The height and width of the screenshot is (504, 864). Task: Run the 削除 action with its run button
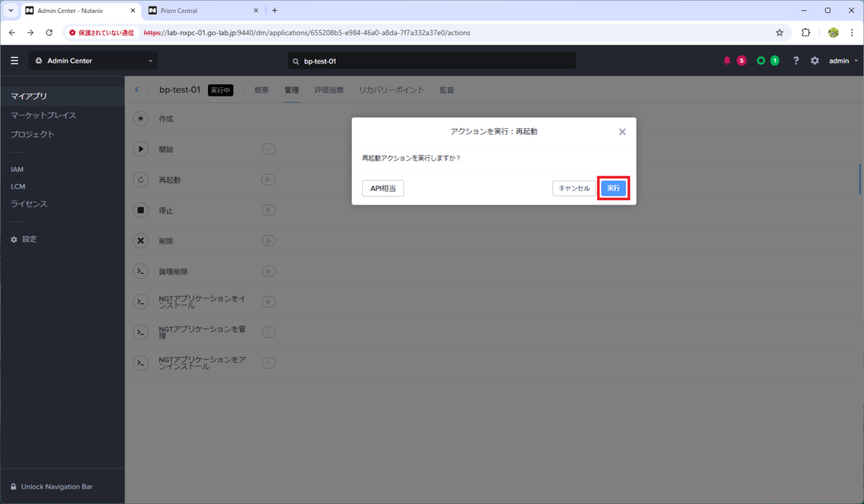[x=269, y=240]
